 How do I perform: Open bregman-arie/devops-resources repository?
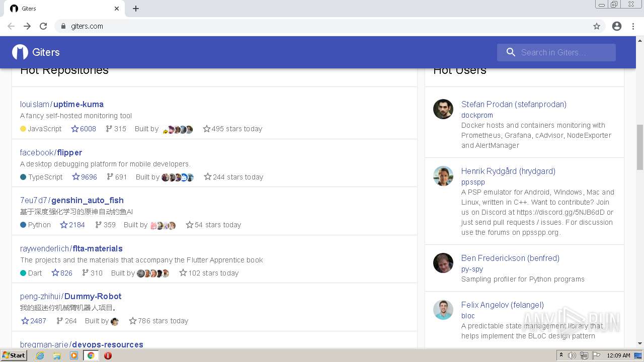[x=82, y=344]
